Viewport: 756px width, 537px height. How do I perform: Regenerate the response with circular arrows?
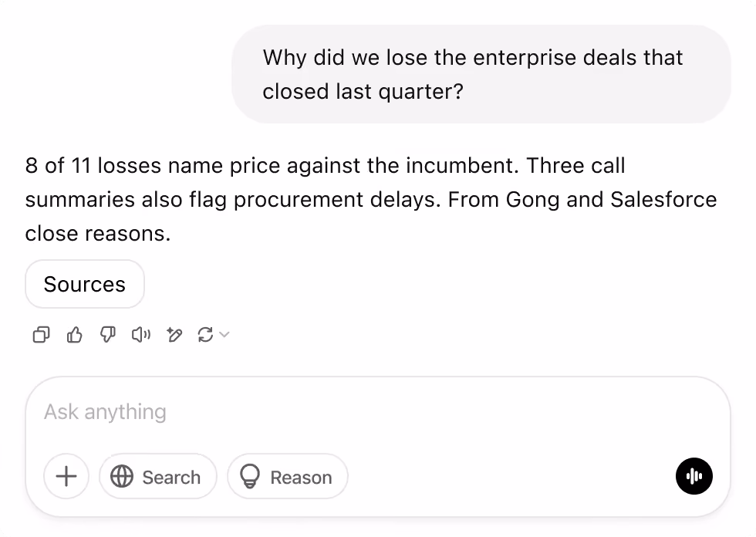pyautogui.click(x=205, y=335)
